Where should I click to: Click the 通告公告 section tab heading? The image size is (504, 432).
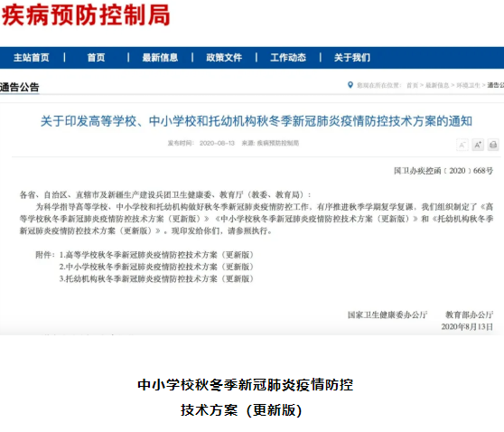pyautogui.click(x=20, y=87)
